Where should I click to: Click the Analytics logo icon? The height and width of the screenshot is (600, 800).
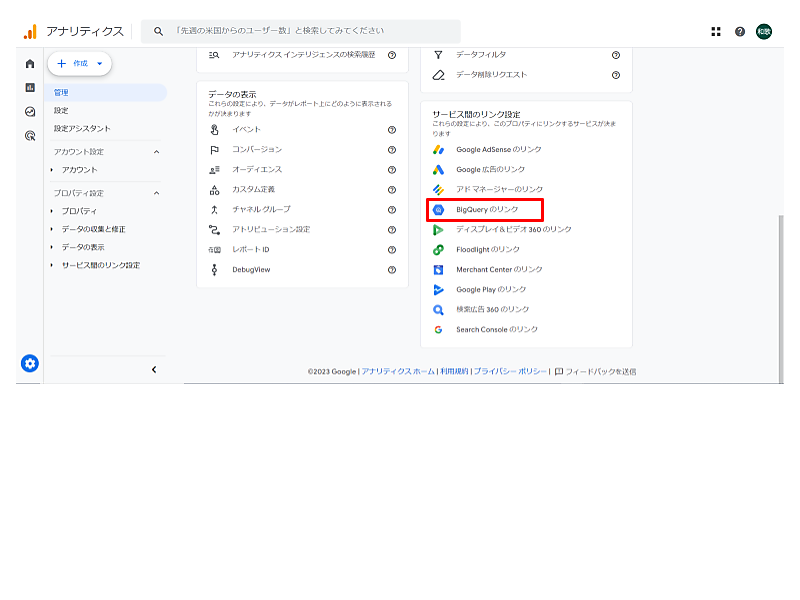click(31, 32)
